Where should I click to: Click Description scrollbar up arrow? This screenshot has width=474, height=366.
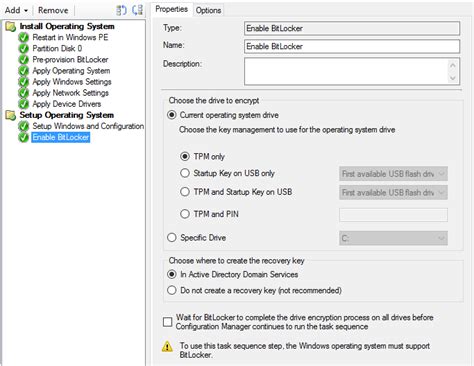click(452, 65)
